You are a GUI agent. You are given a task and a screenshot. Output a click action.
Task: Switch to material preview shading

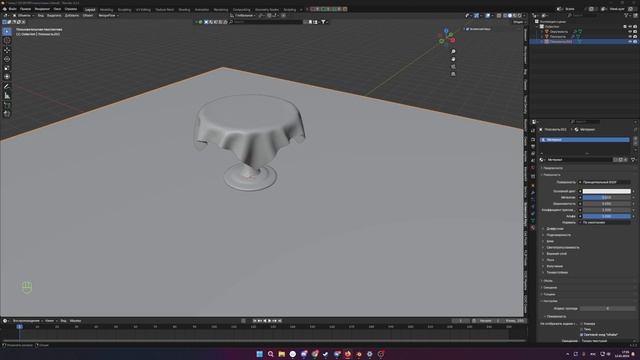(x=515, y=16)
